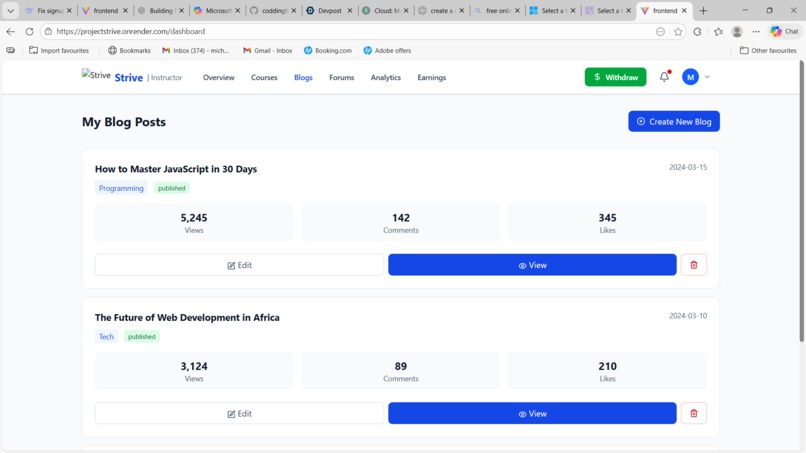Viewport: 806px width, 453px height.
Task: View the JavaScript in 30 Days post
Action: pos(532,265)
